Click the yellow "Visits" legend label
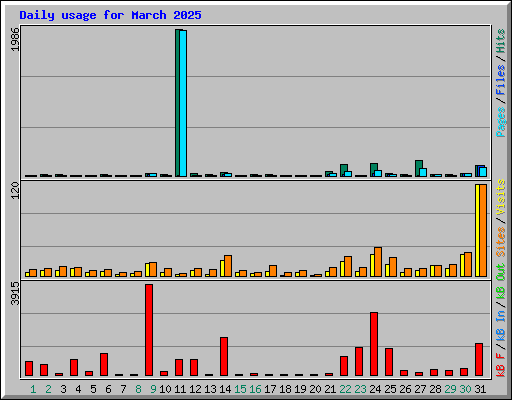The image size is (512, 400). [501, 198]
